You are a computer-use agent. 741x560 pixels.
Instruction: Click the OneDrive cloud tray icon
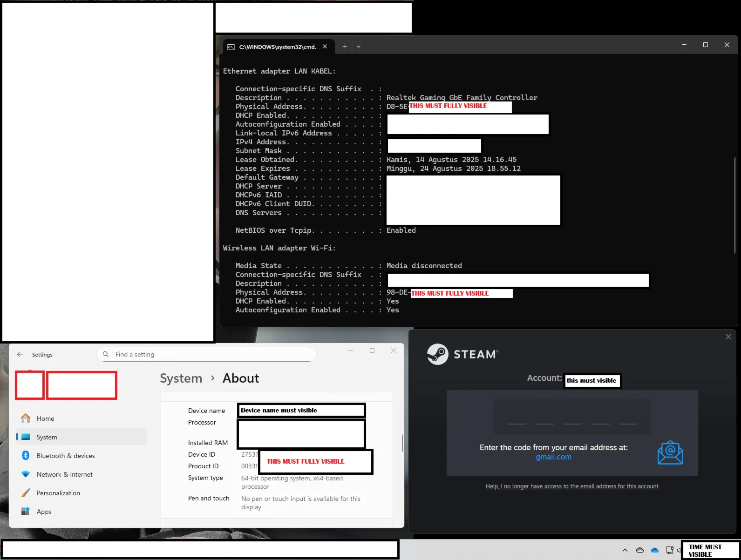click(x=655, y=550)
